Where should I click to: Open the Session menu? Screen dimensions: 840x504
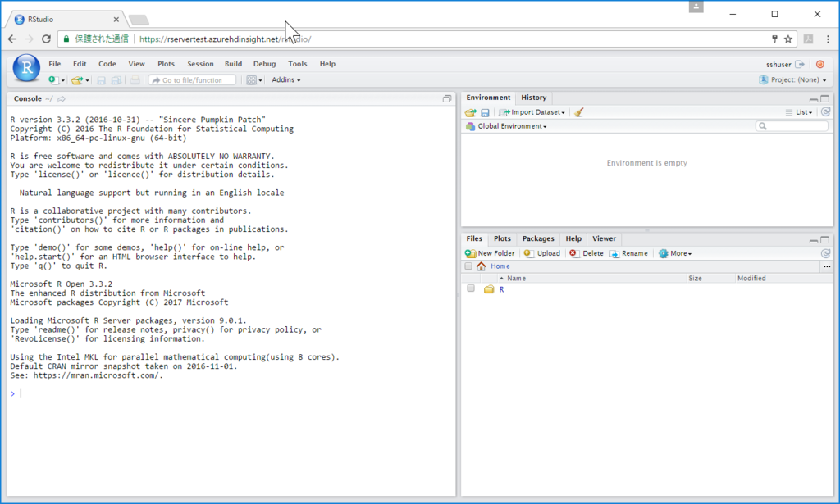(x=200, y=64)
